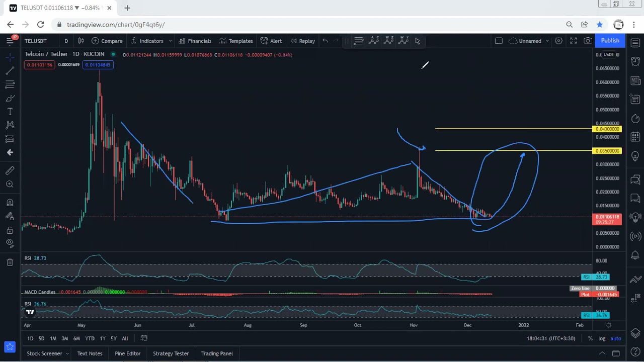Screen dimensions: 644x362
Task: Open the Templates menu
Action: coord(236,41)
